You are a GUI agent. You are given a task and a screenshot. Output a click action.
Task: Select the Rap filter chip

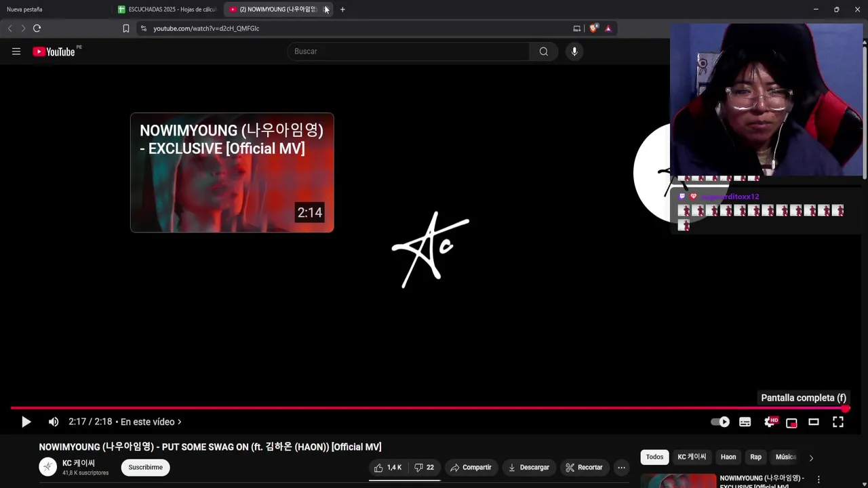tap(755, 457)
